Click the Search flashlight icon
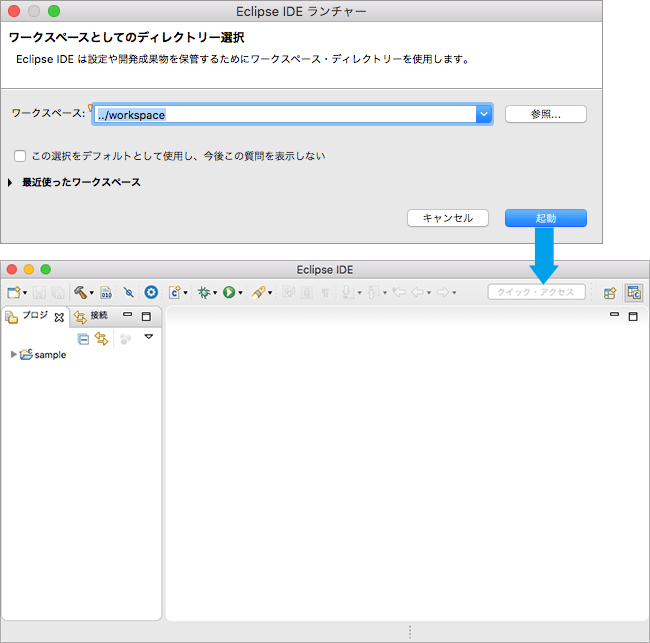 tap(259, 293)
